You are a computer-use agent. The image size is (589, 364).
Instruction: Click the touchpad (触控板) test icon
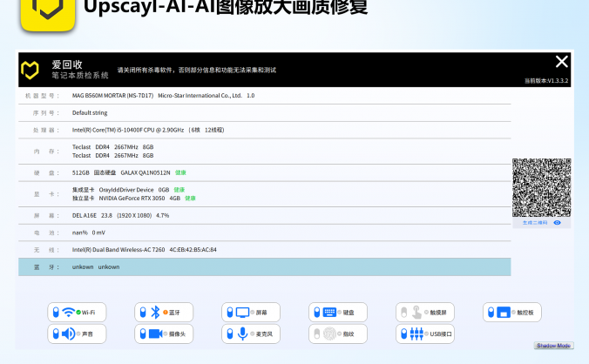(x=504, y=313)
